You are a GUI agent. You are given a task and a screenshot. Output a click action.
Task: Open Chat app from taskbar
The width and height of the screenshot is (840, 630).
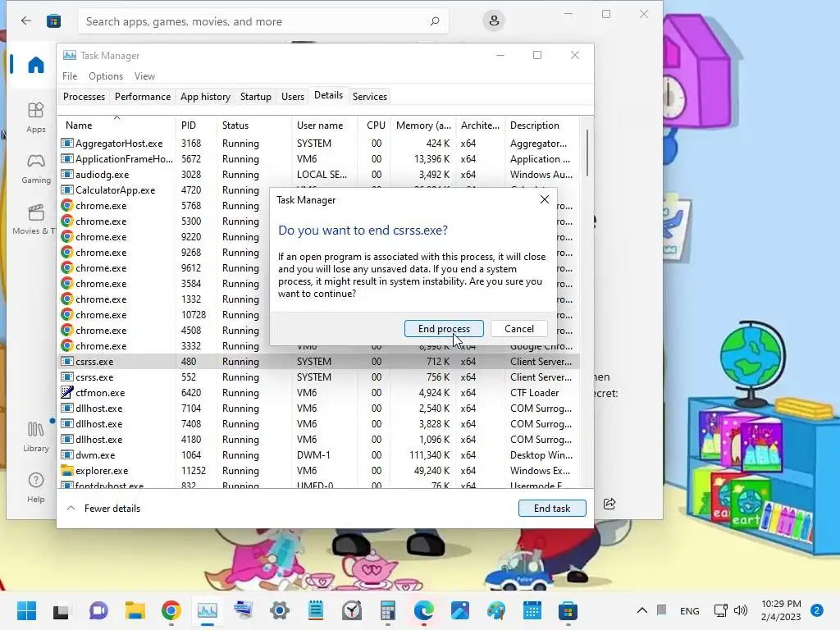[x=98, y=610]
